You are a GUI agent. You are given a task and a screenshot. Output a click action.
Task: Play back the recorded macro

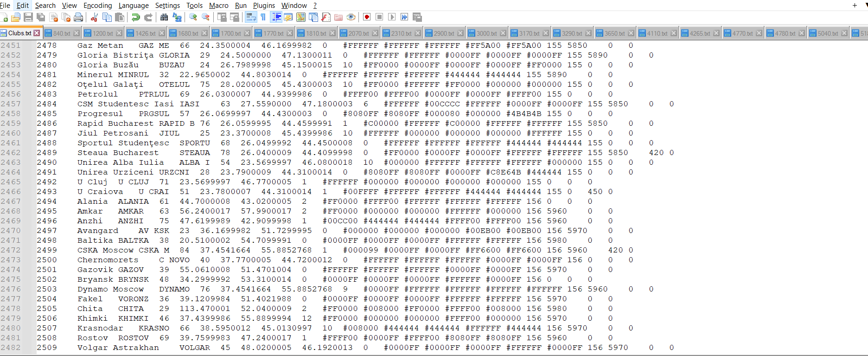point(392,18)
